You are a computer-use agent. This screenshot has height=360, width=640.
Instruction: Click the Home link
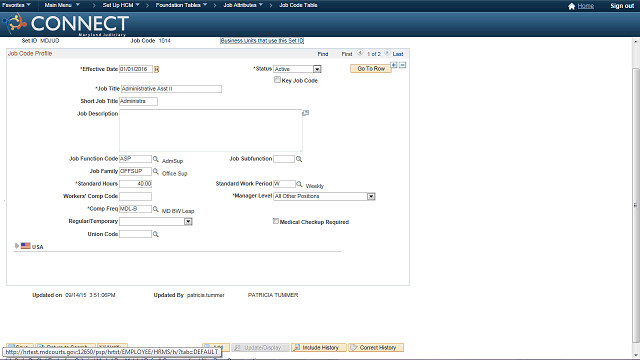click(585, 6)
